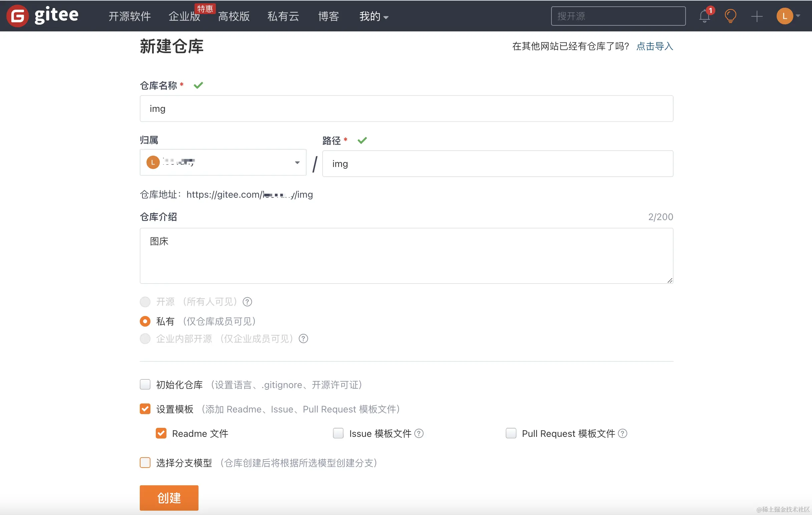
Task: Open the 开源软件 menu item
Action: point(129,16)
